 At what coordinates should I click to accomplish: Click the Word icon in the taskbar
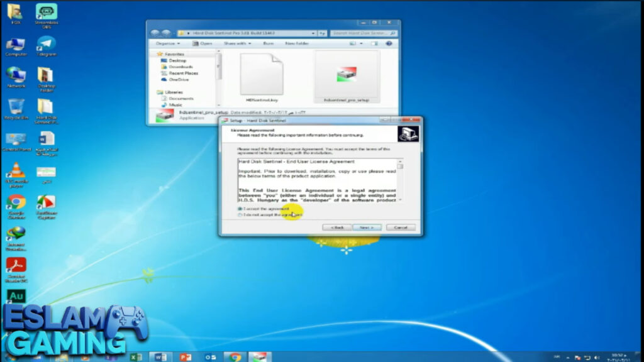tap(160, 357)
